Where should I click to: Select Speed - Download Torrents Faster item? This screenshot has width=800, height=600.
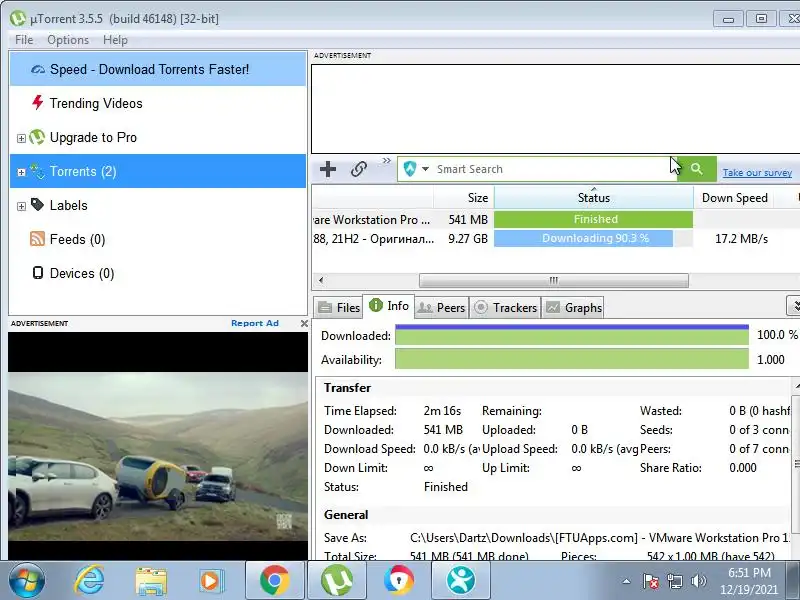[x=158, y=69]
